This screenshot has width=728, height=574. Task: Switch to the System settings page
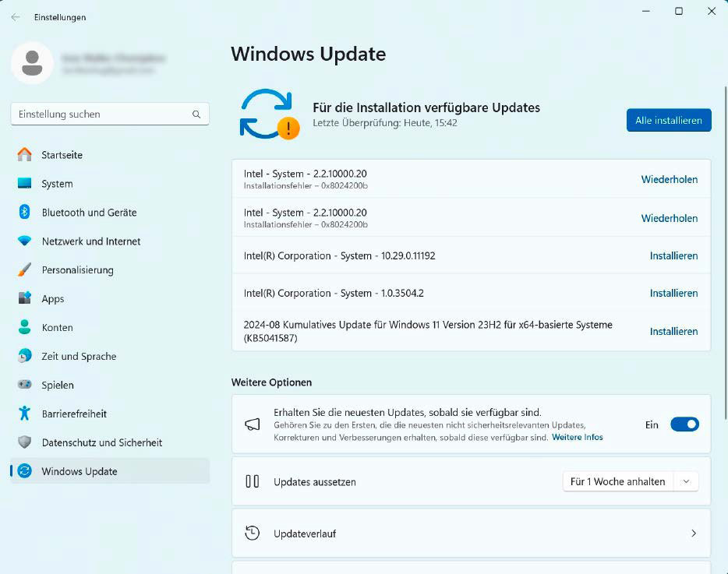point(57,184)
